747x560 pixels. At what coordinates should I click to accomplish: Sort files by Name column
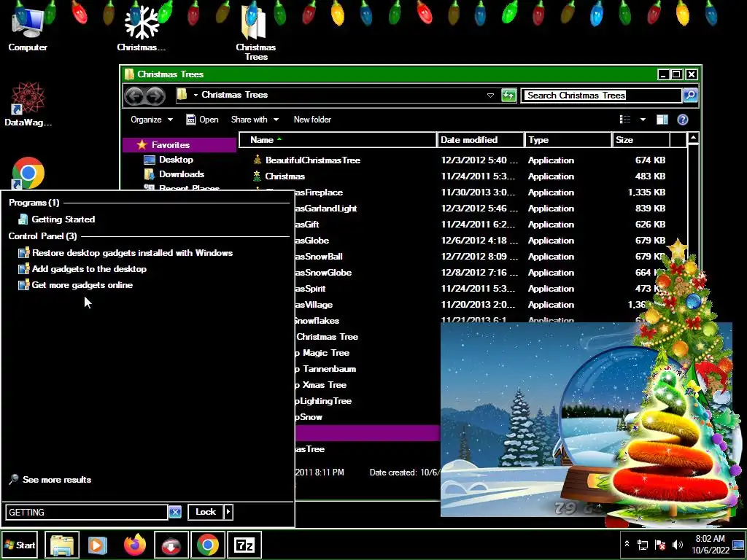click(337, 139)
